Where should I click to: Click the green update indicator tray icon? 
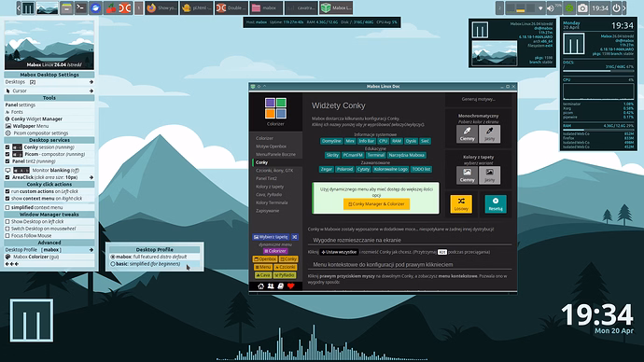569,7
